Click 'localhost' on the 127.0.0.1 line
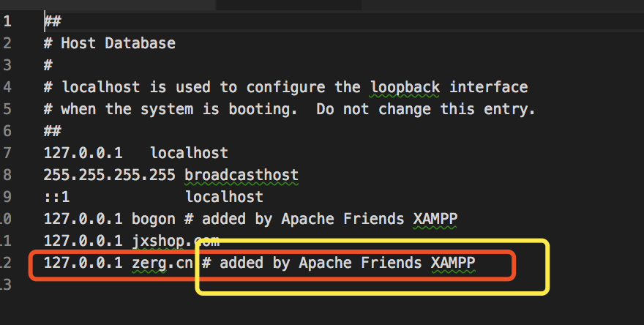This screenshot has height=325, width=644. (189, 153)
